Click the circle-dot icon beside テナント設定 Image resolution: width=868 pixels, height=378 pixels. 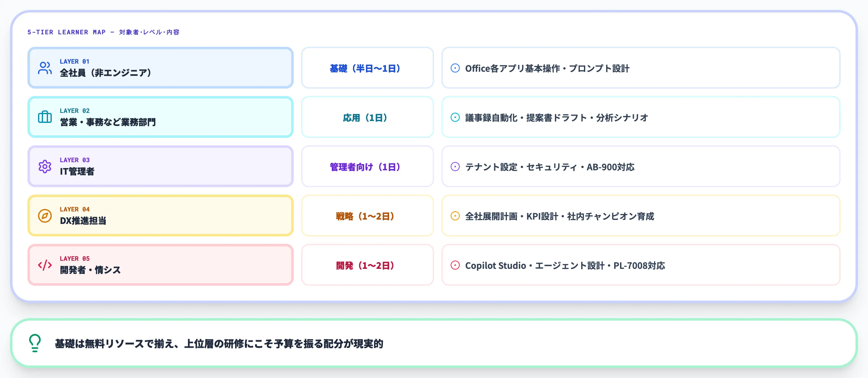[455, 167]
